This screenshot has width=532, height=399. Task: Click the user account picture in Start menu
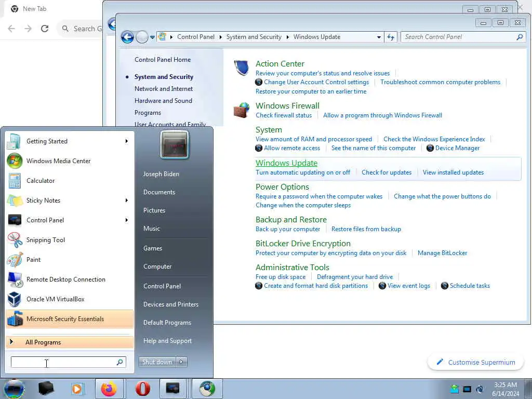[x=175, y=145]
